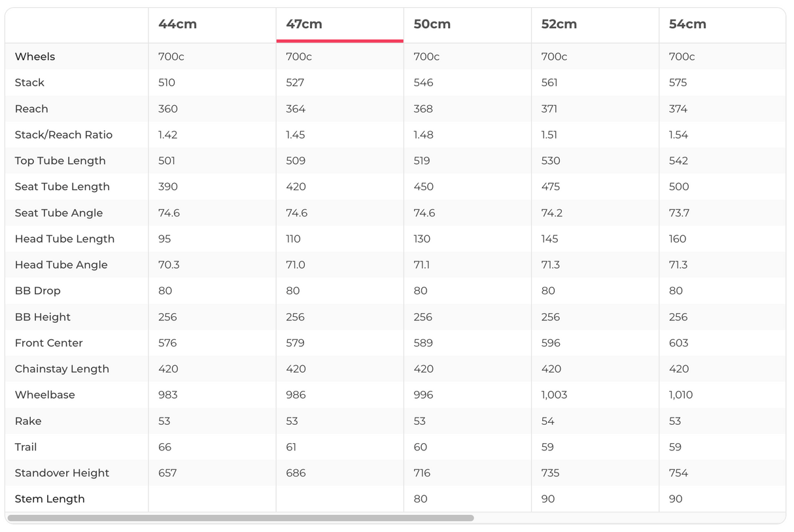Click the 657 standover height cell
794x532 pixels.
click(167, 473)
